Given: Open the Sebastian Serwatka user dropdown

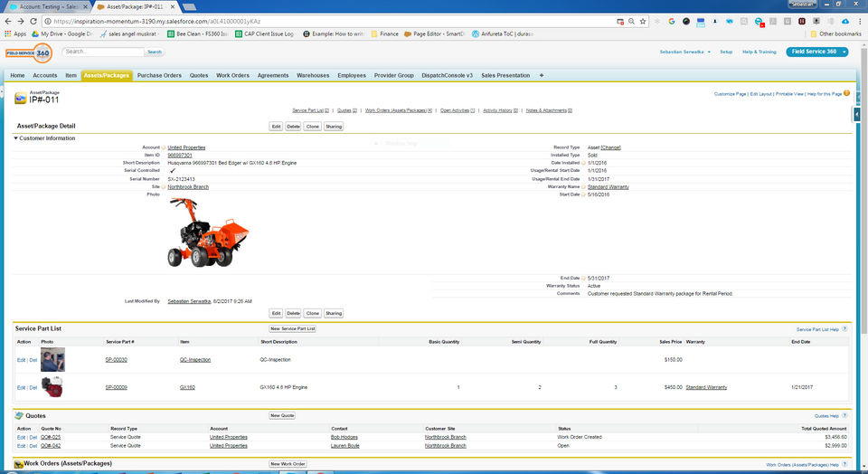Looking at the screenshot, I should tap(684, 52).
